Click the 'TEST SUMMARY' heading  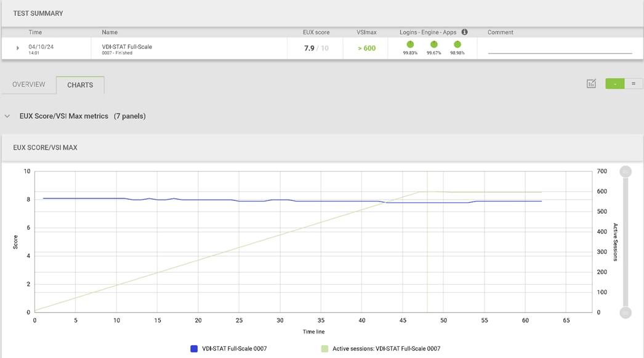[38, 14]
